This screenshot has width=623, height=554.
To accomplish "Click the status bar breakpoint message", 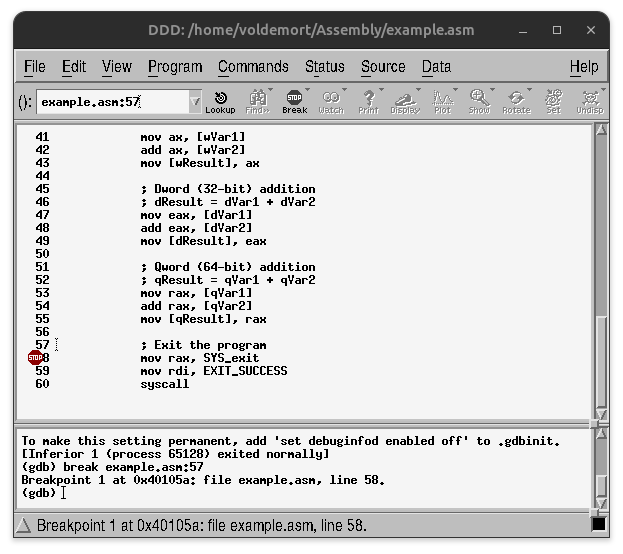I will pos(201,525).
